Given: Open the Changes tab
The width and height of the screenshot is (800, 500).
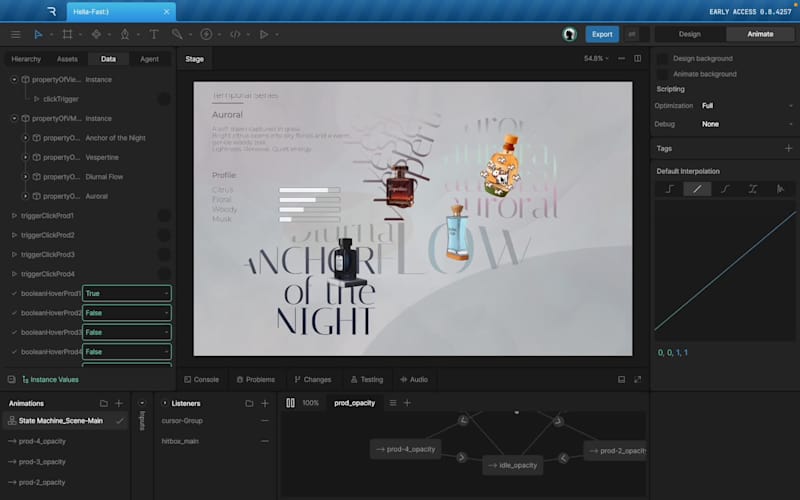Looking at the screenshot, I should click(313, 380).
